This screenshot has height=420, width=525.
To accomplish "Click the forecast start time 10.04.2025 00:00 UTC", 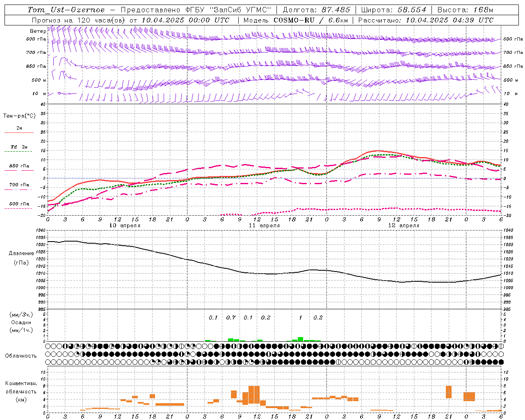I will 185,20.
